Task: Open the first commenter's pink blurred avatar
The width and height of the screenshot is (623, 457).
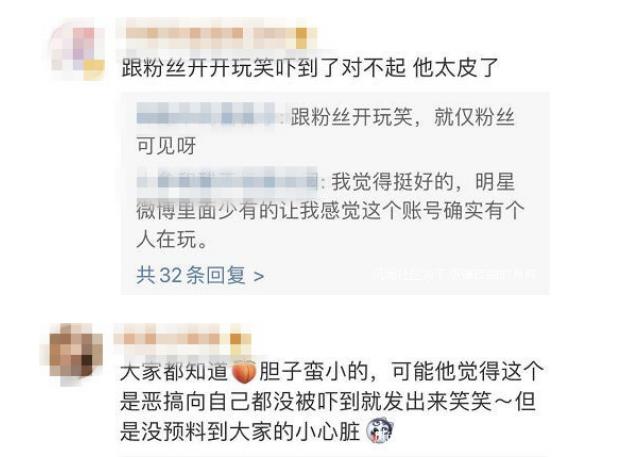Action: (78, 51)
